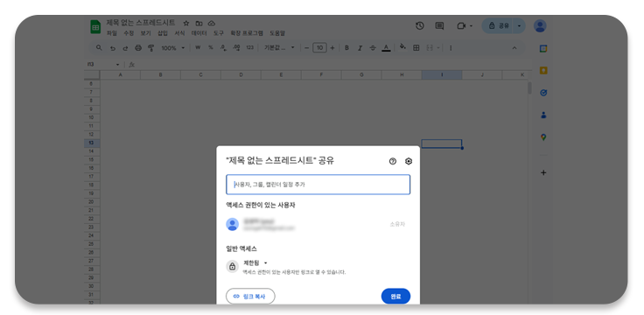Increase the font size

pos(332,48)
